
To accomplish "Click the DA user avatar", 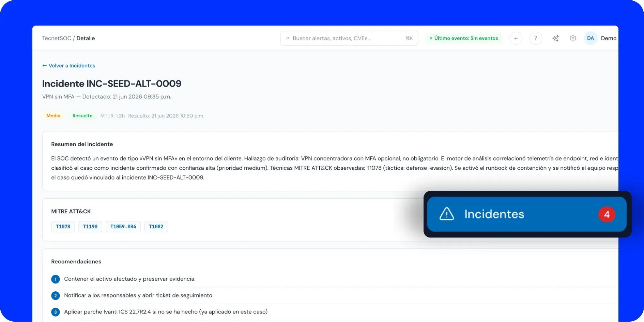I will coord(591,39).
